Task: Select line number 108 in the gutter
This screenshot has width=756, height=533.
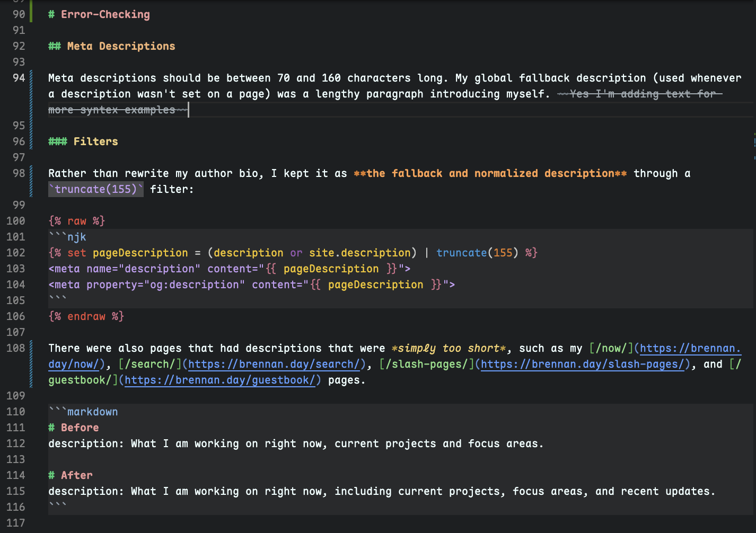Action: click(15, 348)
